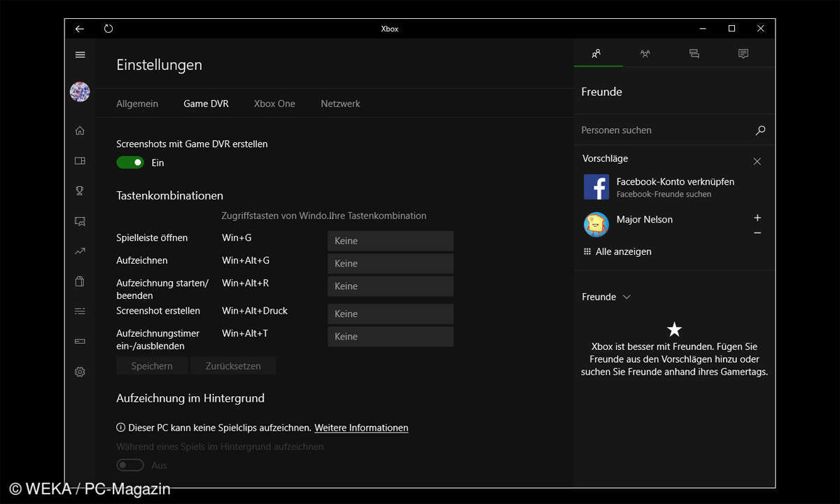840x504 pixels.
Task: Open the profile avatar picture
Action: 80,92
